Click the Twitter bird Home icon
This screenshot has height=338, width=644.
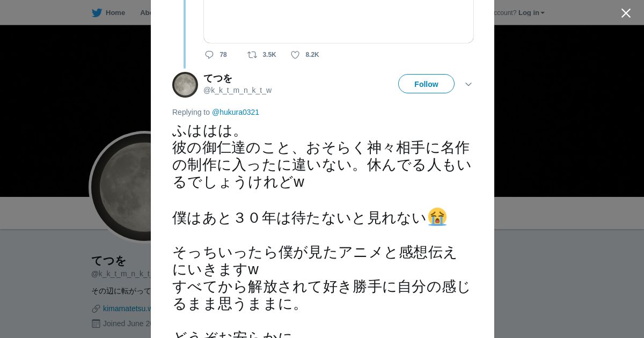pyautogui.click(x=97, y=12)
